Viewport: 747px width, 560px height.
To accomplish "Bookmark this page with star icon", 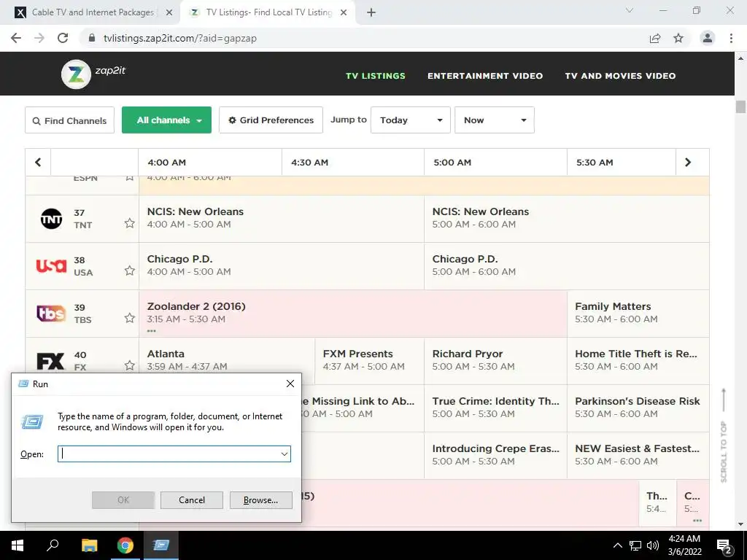I will 678,38.
